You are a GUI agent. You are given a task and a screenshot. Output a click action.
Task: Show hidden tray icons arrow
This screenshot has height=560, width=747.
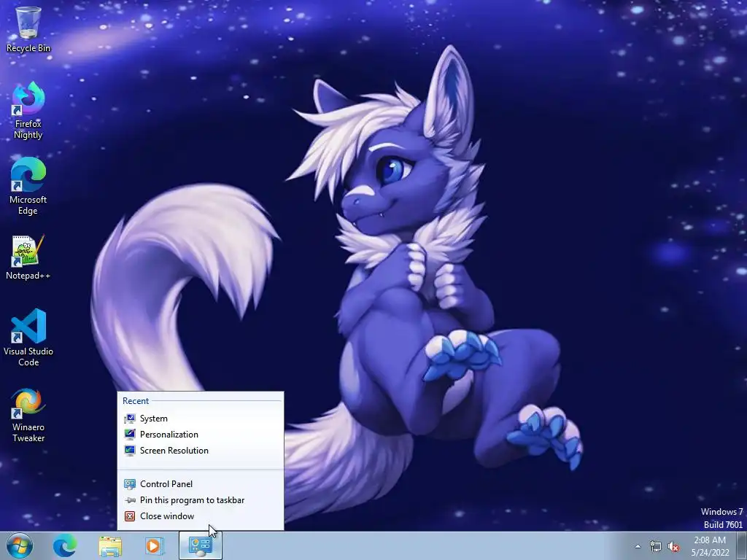pyautogui.click(x=638, y=547)
